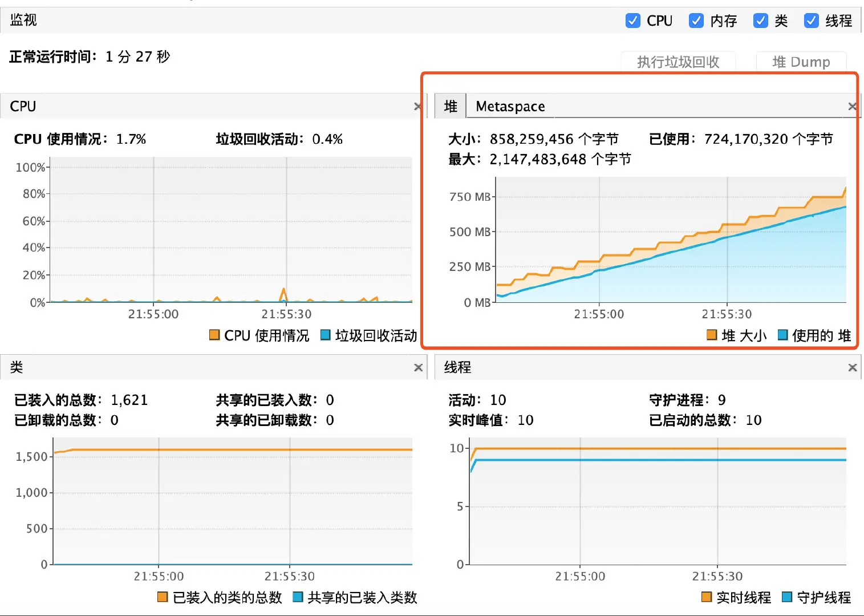Click the blue 共享的已装入类数 legend swatch

click(297, 597)
